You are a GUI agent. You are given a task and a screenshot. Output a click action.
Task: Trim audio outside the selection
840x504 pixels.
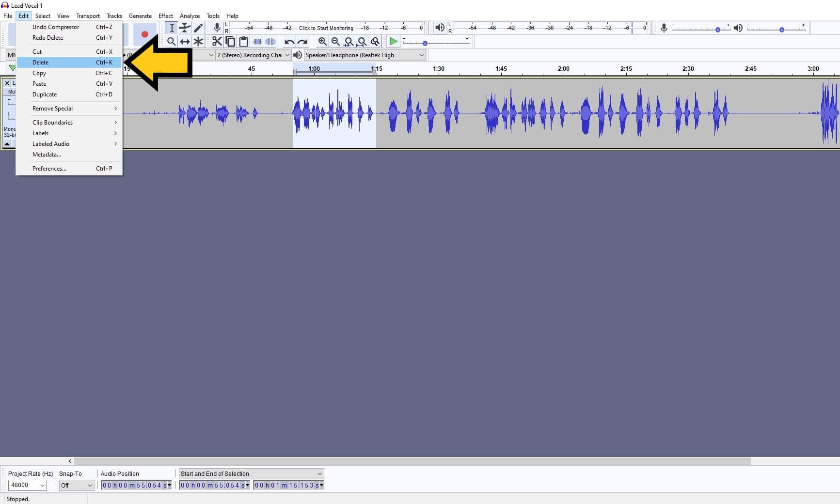(x=257, y=41)
